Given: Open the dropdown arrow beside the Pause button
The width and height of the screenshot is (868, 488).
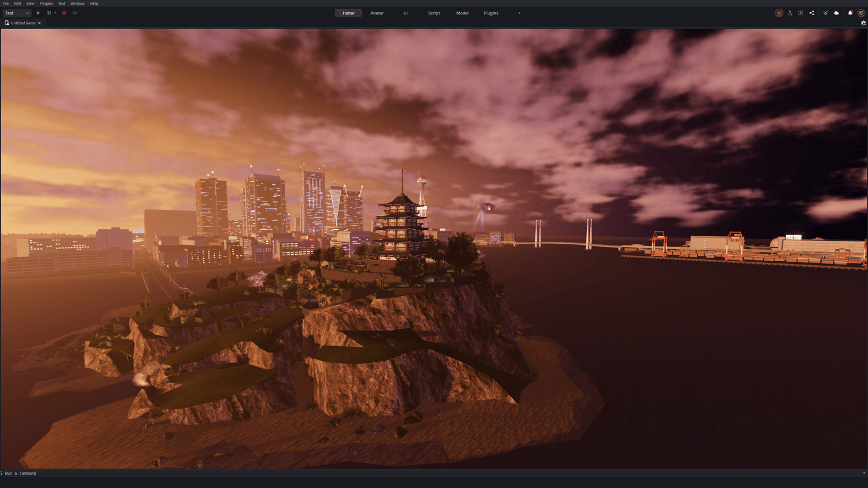Looking at the screenshot, I should tap(56, 13).
